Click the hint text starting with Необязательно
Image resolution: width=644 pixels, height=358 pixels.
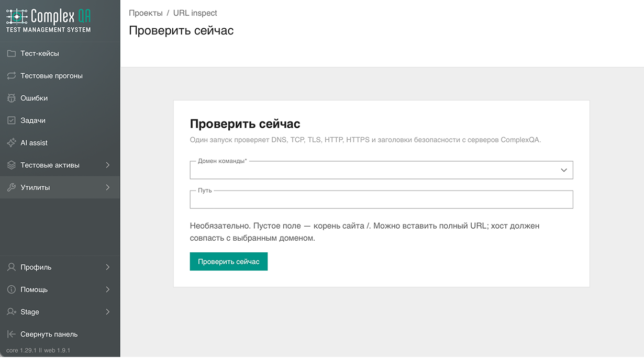click(365, 232)
